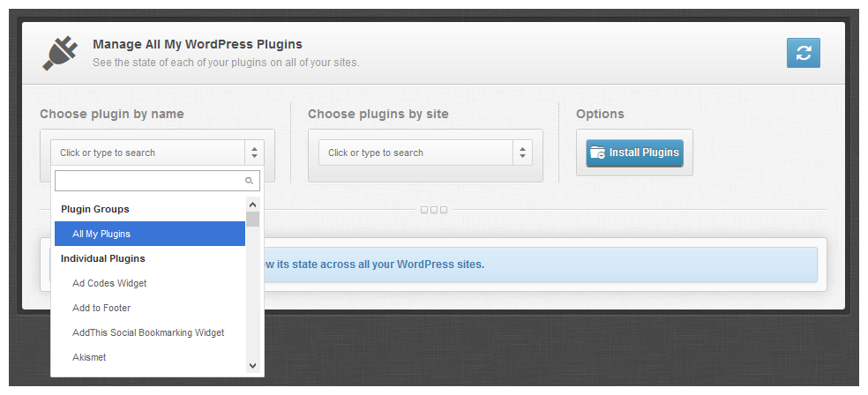Screen dimensions: 868x395
Task: Click the Individual Plugins heading
Action: [x=102, y=258]
